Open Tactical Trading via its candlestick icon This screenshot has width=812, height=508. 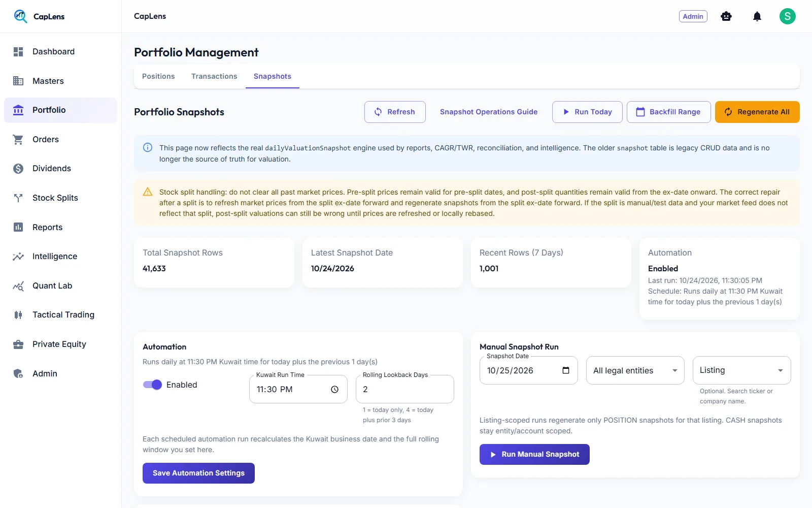18,315
